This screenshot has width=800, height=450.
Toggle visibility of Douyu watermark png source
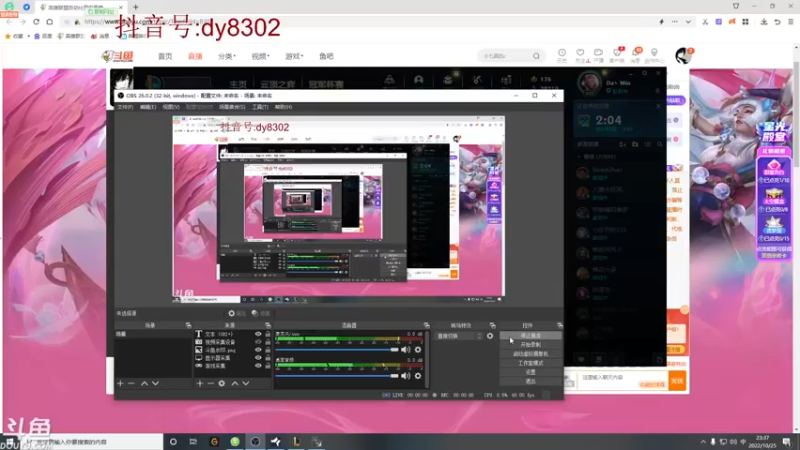click(x=258, y=350)
